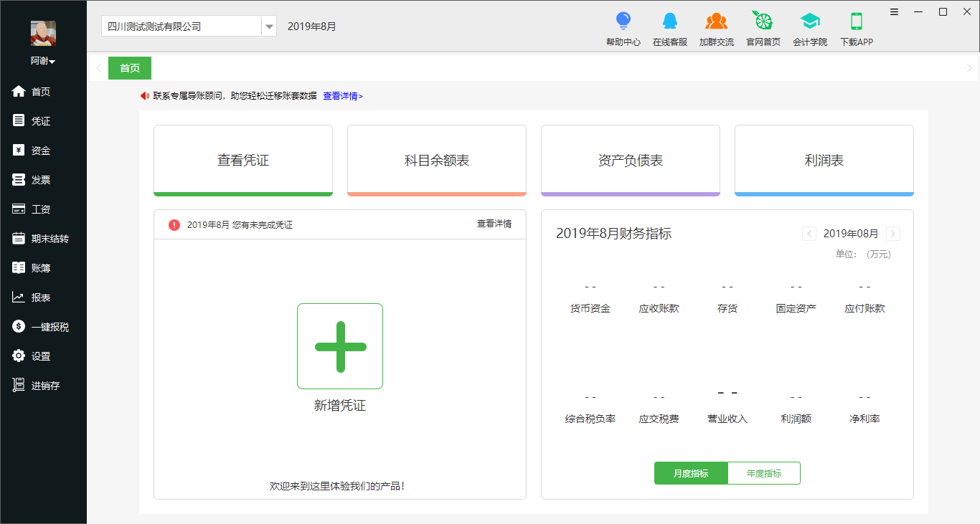The width and height of the screenshot is (980, 524).
Task: Click the 净利率 indicator
Action: click(864, 419)
